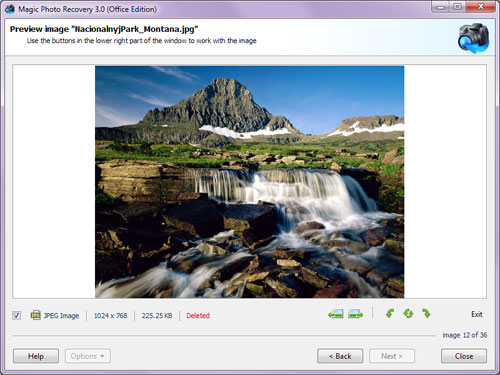The image size is (500, 375).
Task: Click the image 12 of 36 counter
Action: pyautogui.click(x=465, y=335)
